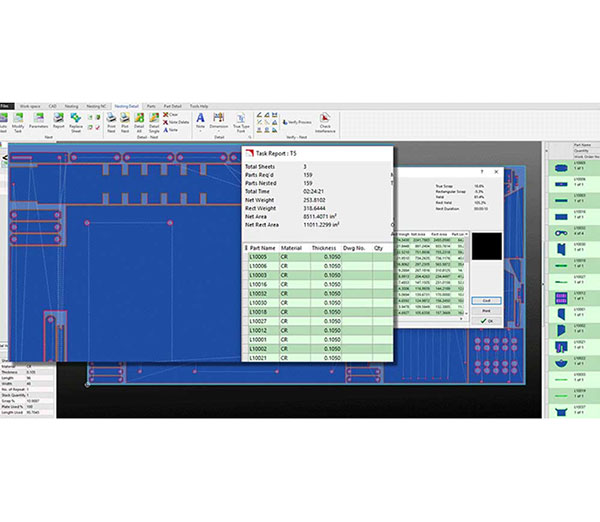Open the Tools Help tab
The width and height of the screenshot is (600, 522).
click(x=199, y=106)
